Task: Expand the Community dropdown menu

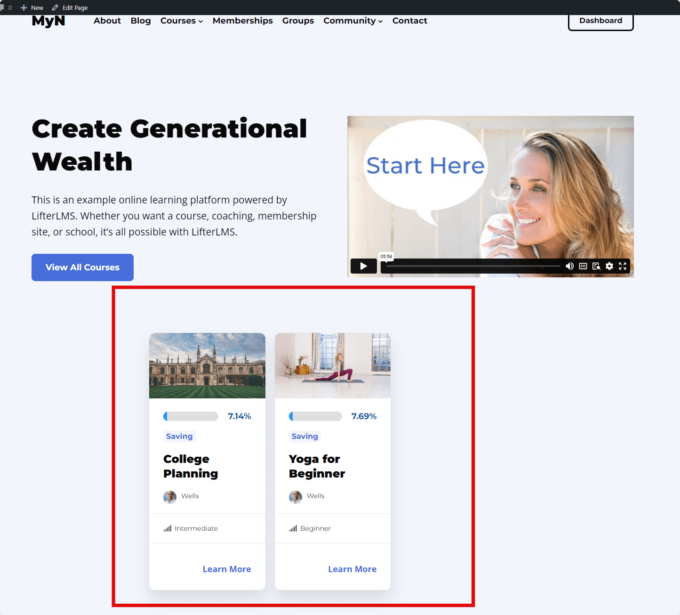Action: [x=352, y=21]
